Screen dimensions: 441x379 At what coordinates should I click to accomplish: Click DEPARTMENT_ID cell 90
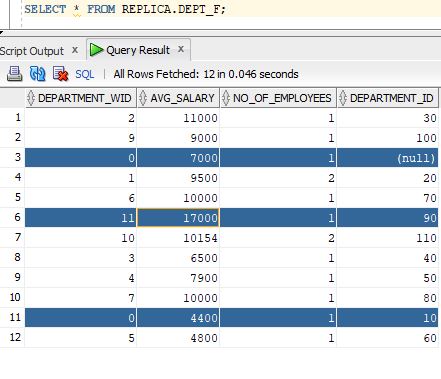click(388, 218)
